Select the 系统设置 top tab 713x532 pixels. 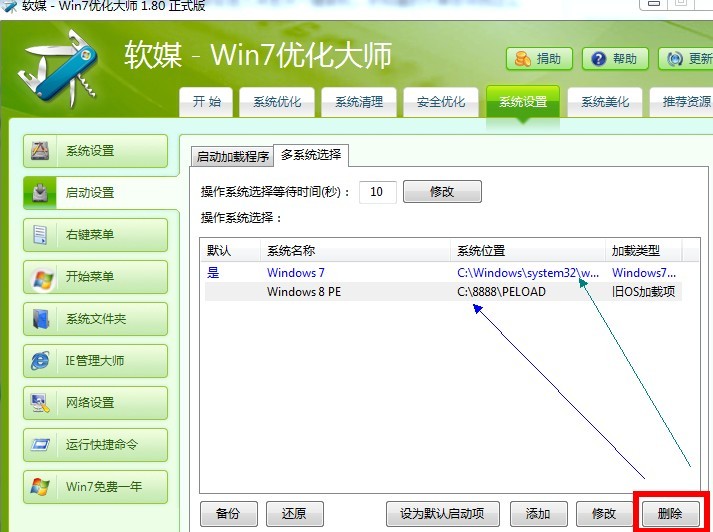tap(523, 102)
